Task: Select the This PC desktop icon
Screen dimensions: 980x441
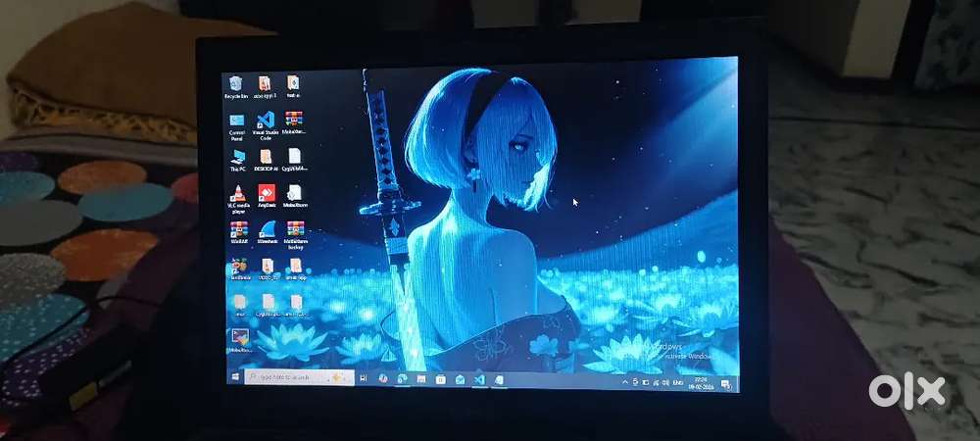Action: click(237, 157)
